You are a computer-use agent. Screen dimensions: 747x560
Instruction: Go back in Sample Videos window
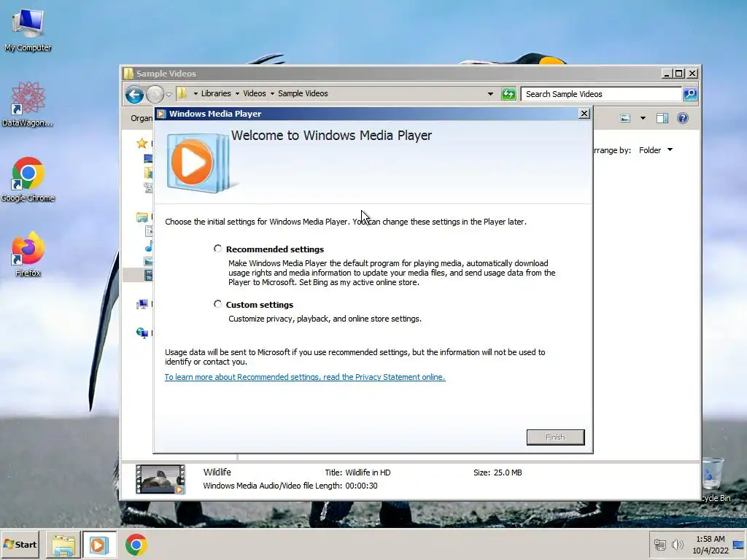tap(134, 94)
